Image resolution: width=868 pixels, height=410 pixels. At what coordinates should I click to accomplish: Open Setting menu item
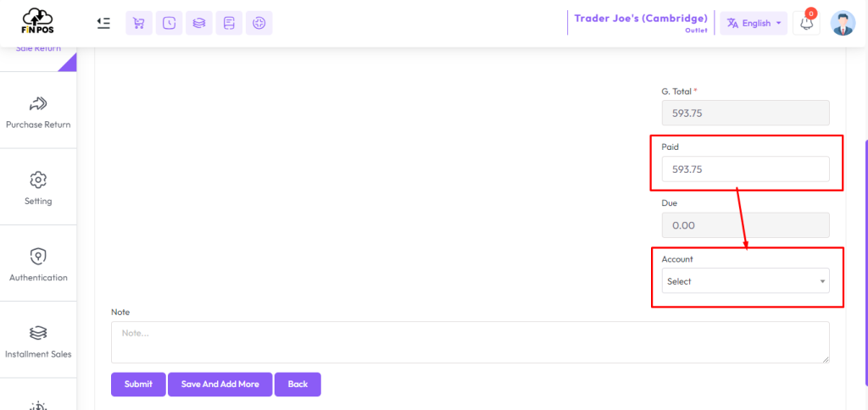[38, 186]
